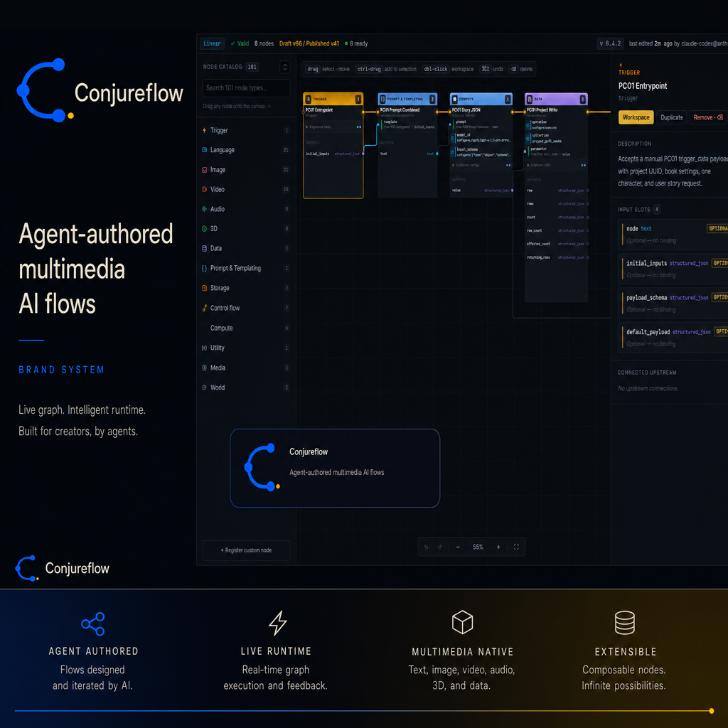Open the Compute node header options icon
Viewport: 728px width, 728px height.
[x=508, y=100]
